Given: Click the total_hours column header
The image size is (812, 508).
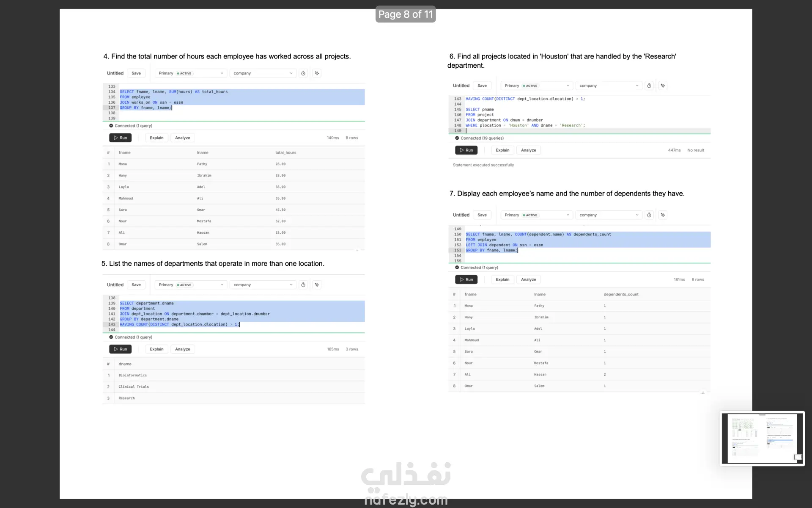Looking at the screenshot, I should pyautogui.click(x=286, y=152).
